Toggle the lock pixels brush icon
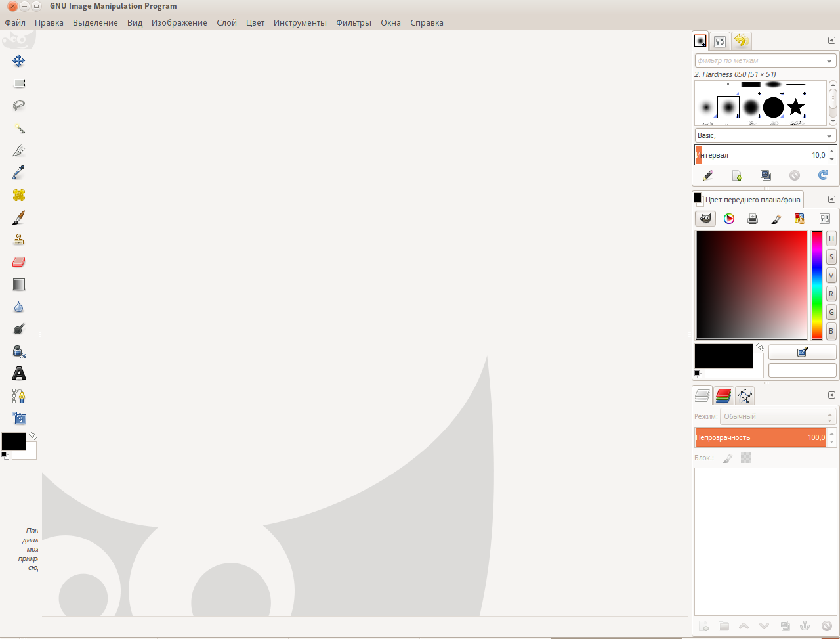The image size is (840, 639). pyautogui.click(x=728, y=458)
